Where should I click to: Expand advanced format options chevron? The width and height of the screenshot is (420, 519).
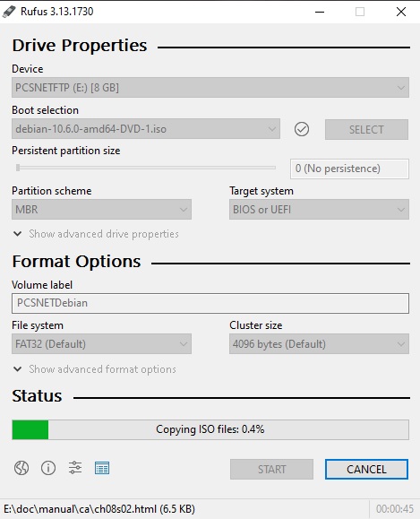pyautogui.click(x=18, y=369)
